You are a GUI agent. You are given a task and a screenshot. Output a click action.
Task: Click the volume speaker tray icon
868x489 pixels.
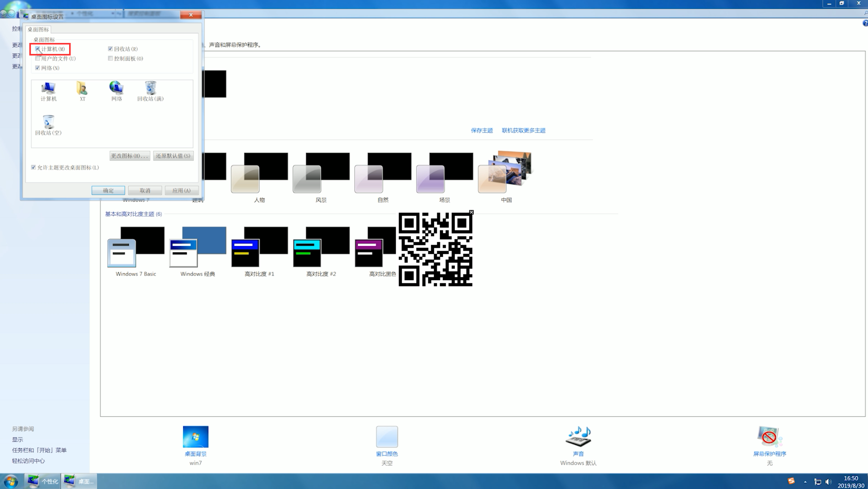click(x=828, y=482)
